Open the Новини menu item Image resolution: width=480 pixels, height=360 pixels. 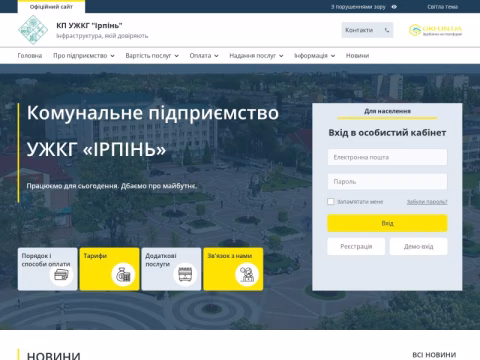pos(357,56)
